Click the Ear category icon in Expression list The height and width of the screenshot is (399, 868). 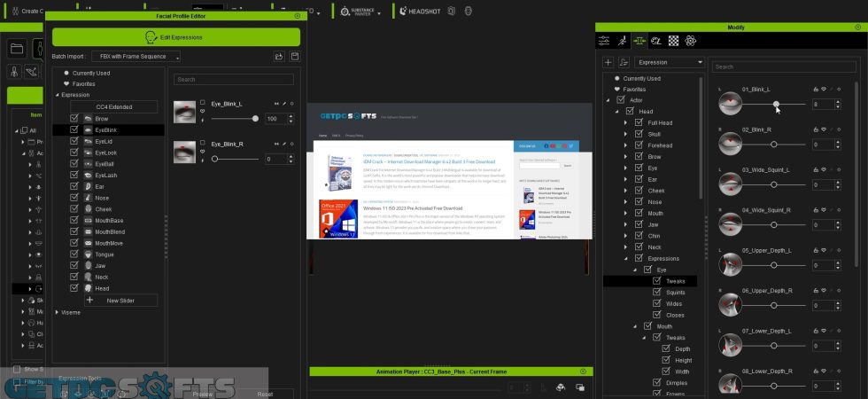tap(89, 187)
